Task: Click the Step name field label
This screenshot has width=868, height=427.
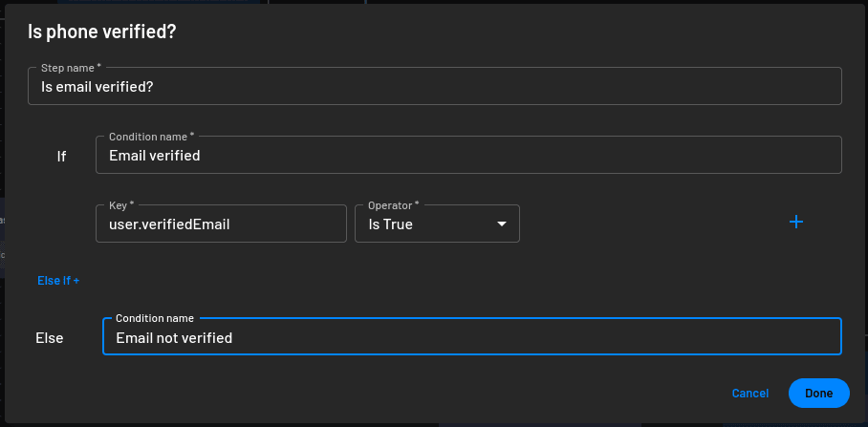Action: [71, 68]
